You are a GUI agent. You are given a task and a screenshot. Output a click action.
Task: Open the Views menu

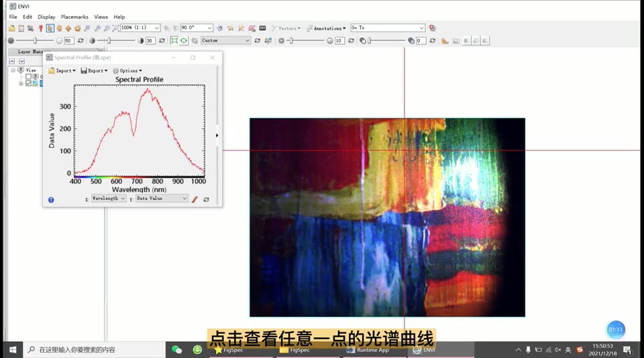(x=101, y=17)
